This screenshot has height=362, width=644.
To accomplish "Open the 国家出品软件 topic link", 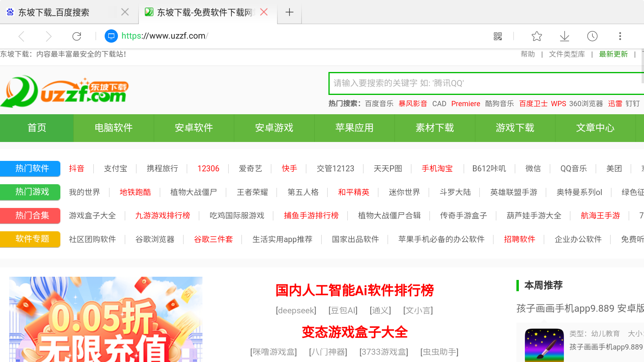I will 355,239.
